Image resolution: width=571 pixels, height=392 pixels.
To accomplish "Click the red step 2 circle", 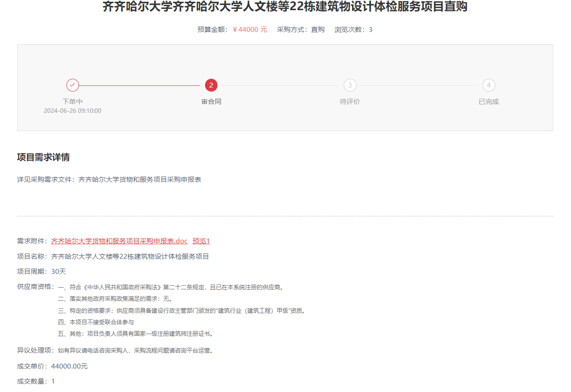I will tap(211, 85).
